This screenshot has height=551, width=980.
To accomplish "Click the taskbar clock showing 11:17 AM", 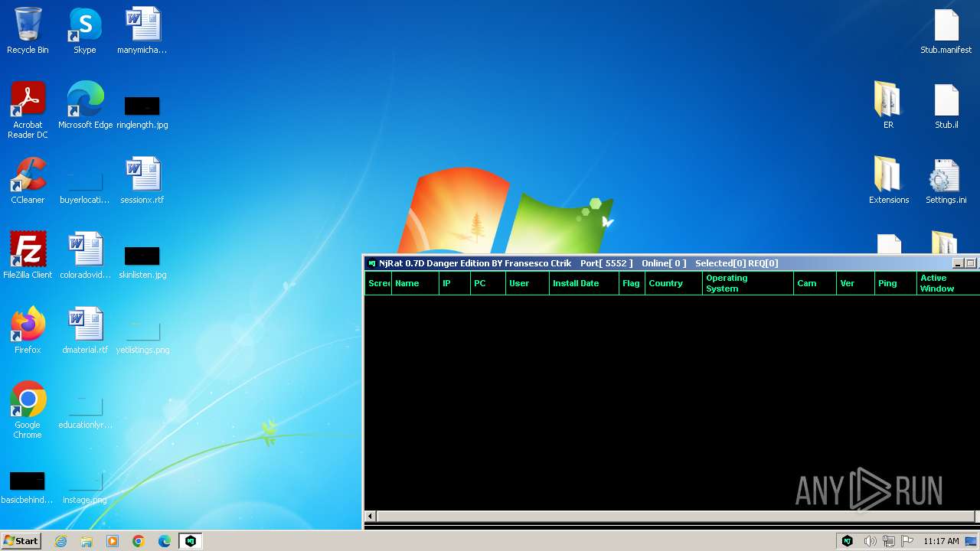I will (x=941, y=541).
